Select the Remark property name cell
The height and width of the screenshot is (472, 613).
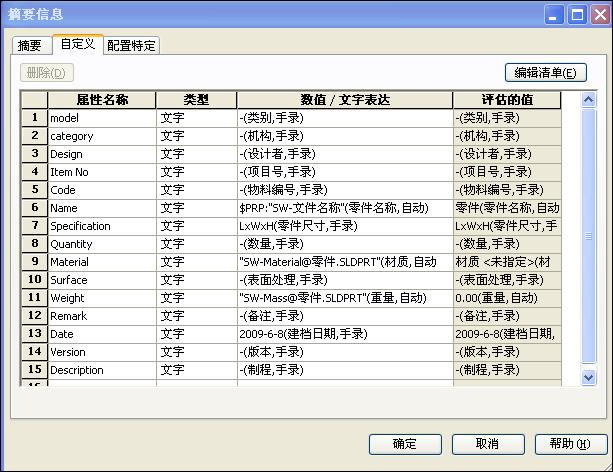pos(102,316)
